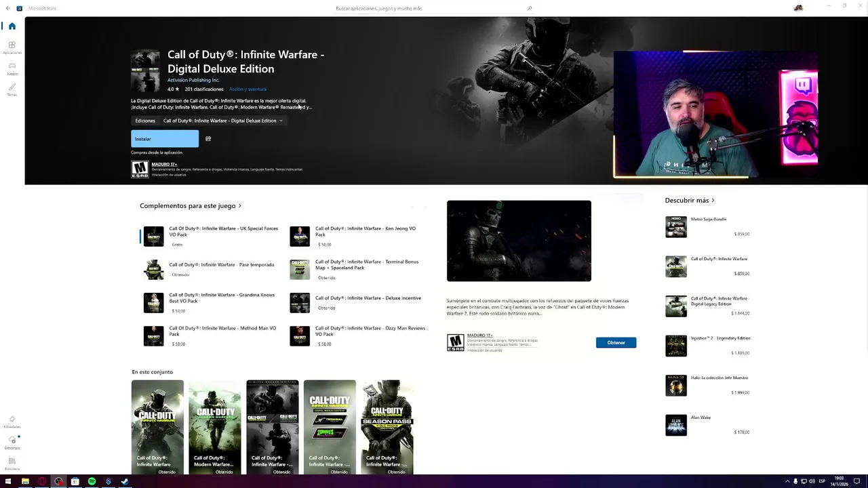This screenshot has width=868, height=488.
Task: Click the ESRB badge beside Obtener
Action: [455, 342]
